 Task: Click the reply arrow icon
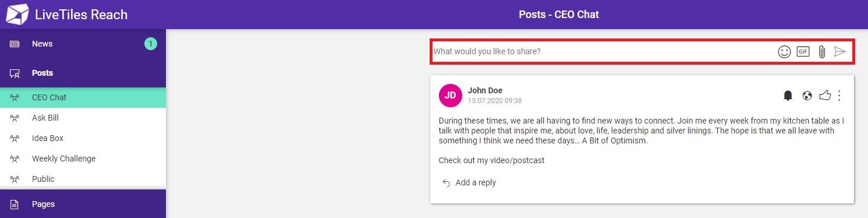[447, 183]
